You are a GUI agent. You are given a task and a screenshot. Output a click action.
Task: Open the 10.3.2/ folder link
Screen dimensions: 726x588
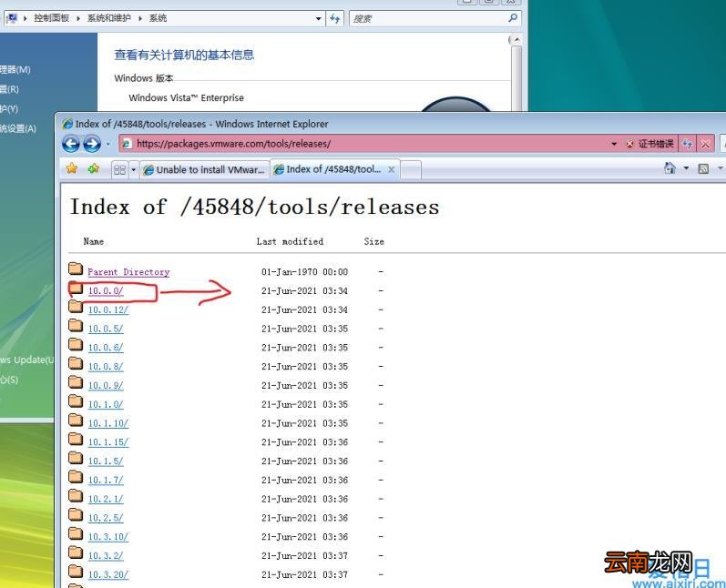(106, 556)
